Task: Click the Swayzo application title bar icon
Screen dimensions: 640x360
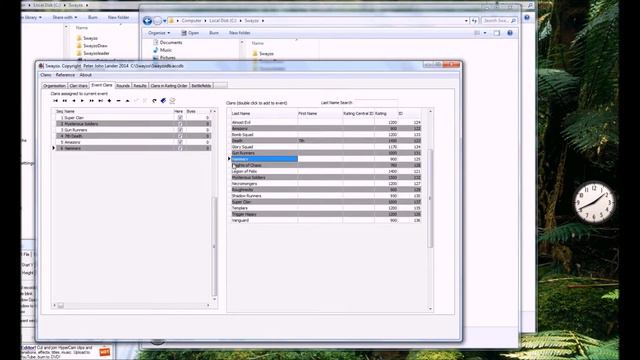Action: [41, 66]
